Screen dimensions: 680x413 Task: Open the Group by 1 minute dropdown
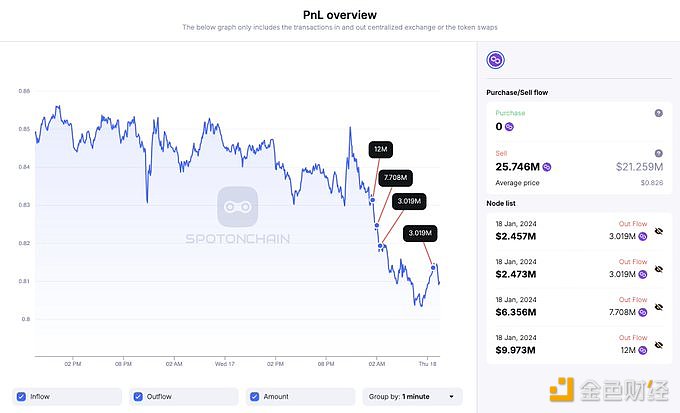412,397
